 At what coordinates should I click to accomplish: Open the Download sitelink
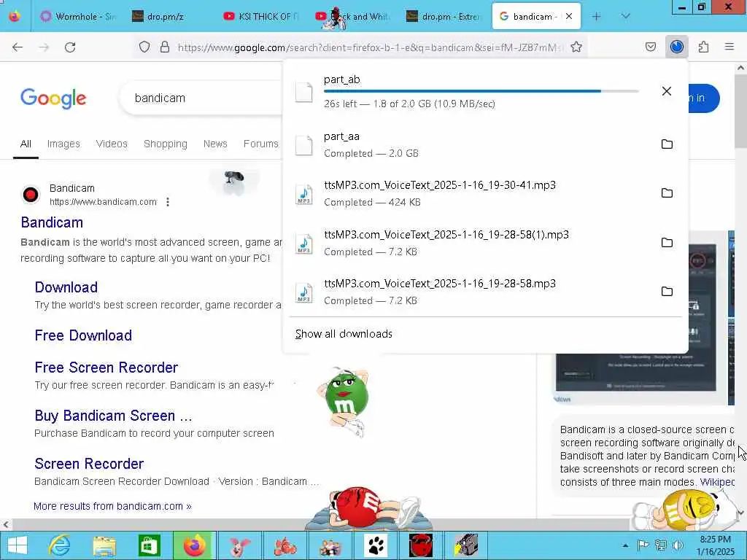[66, 287]
